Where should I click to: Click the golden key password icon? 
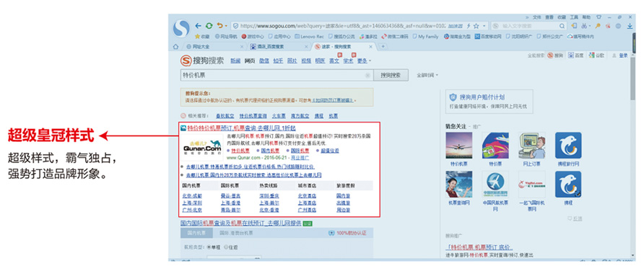click(x=599, y=26)
